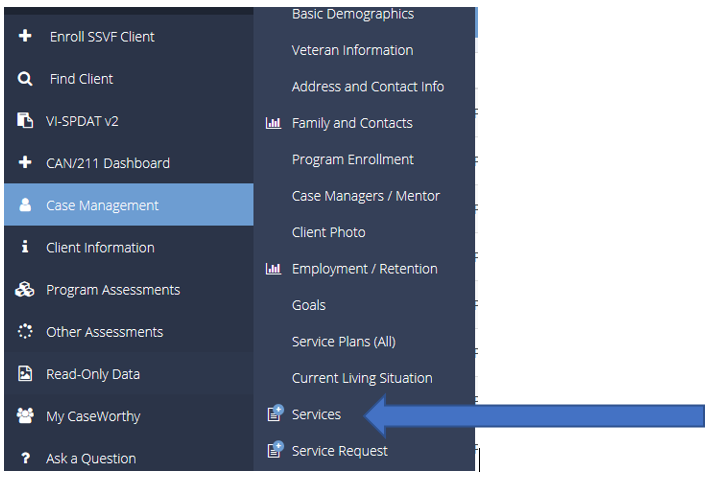
Task: Select Current Living Situation entry
Action: pos(361,378)
